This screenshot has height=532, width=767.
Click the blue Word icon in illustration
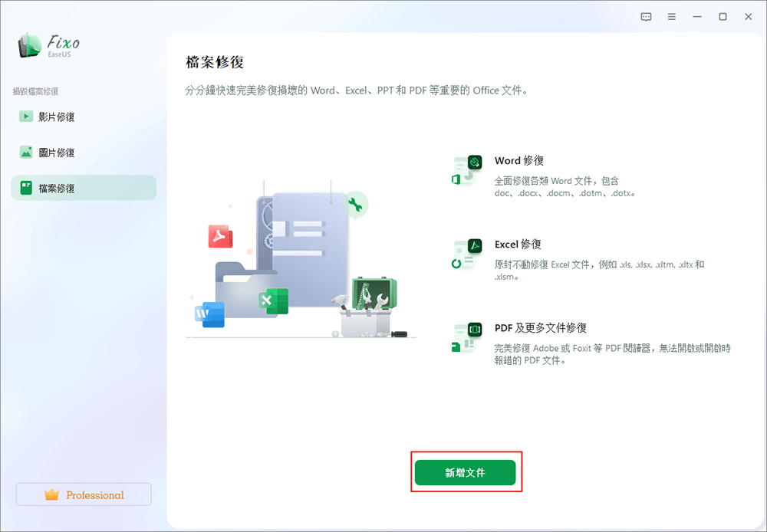pyautogui.click(x=210, y=314)
